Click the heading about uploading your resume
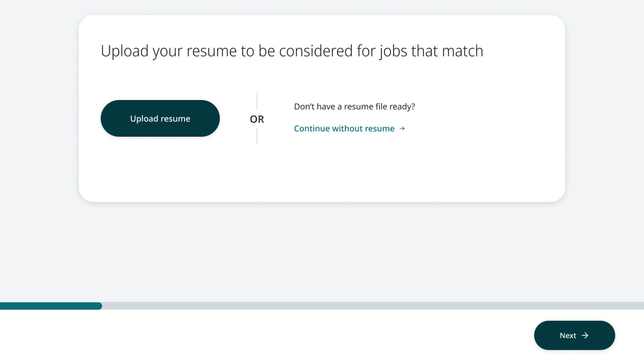Image resolution: width=644 pixels, height=361 pixels. [x=292, y=51]
